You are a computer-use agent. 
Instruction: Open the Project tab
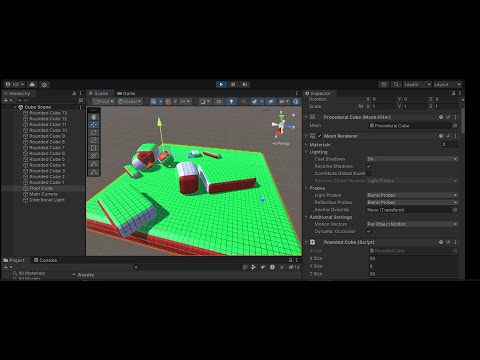(14, 260)
